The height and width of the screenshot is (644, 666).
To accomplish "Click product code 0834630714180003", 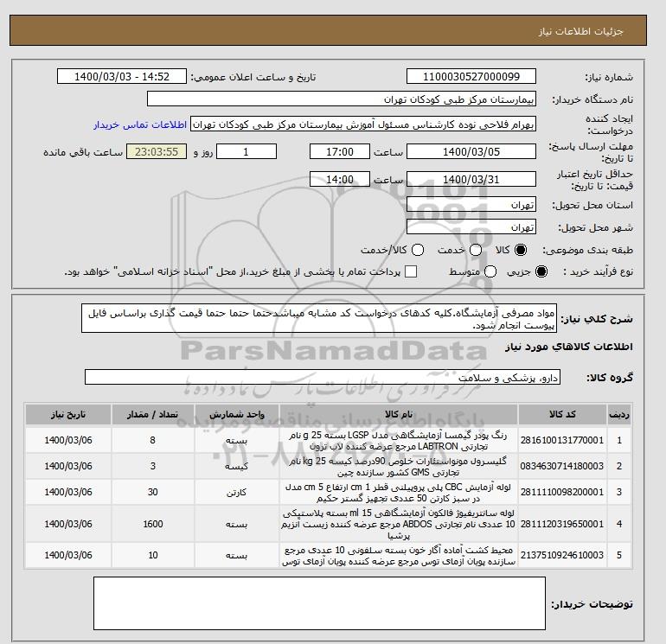I will [x=562, y=466].
